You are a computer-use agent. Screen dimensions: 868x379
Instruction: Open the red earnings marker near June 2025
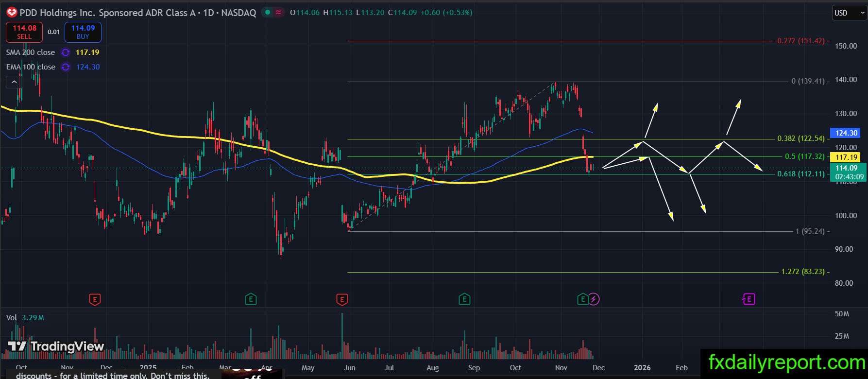pyautogui.click(x=342, y=299)
